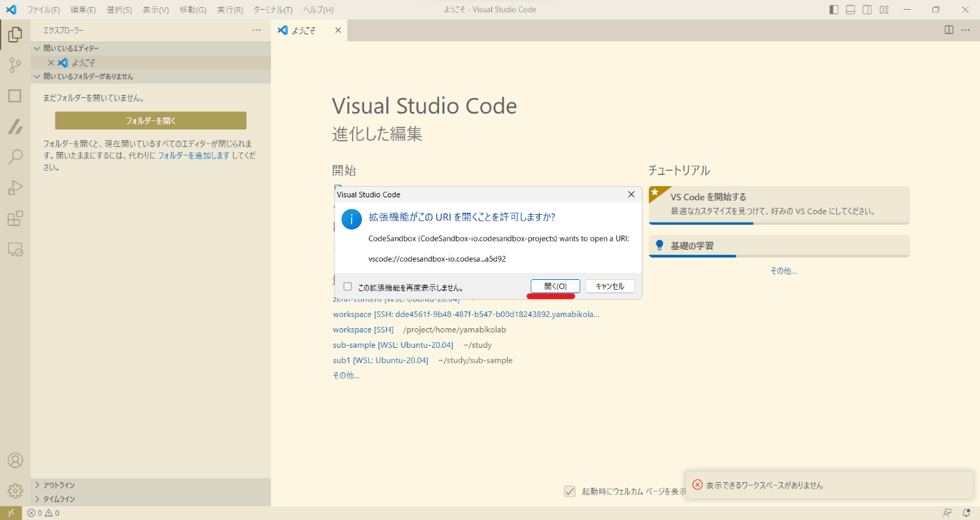980x520 pixels.
Task: Toggle primary side bar visibility
Action: pos(834,10)
